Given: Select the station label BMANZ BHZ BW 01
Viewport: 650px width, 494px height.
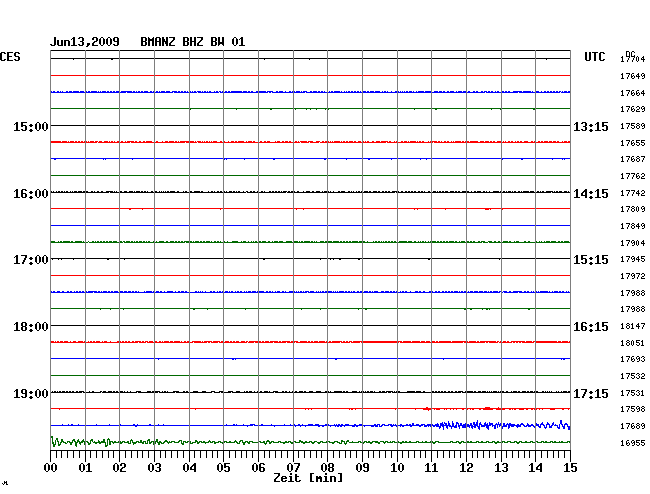Looking at the screenshot, I should click(193, 42).
